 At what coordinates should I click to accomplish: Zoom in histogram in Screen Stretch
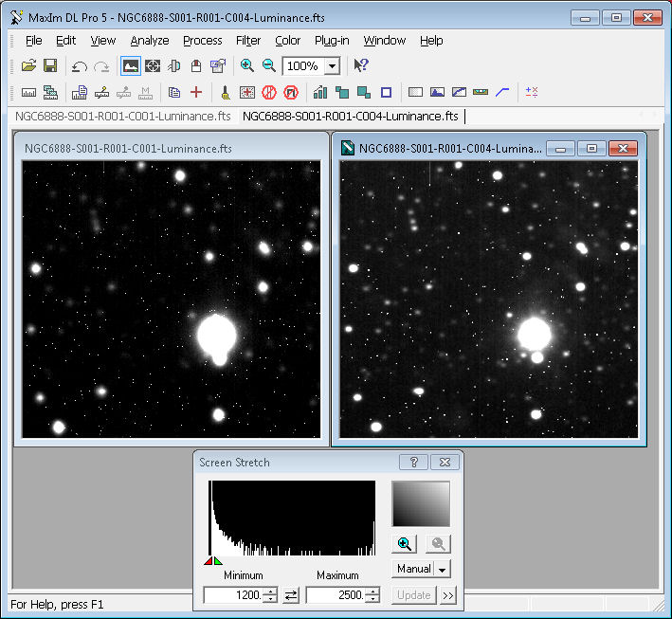pos(405,544)
